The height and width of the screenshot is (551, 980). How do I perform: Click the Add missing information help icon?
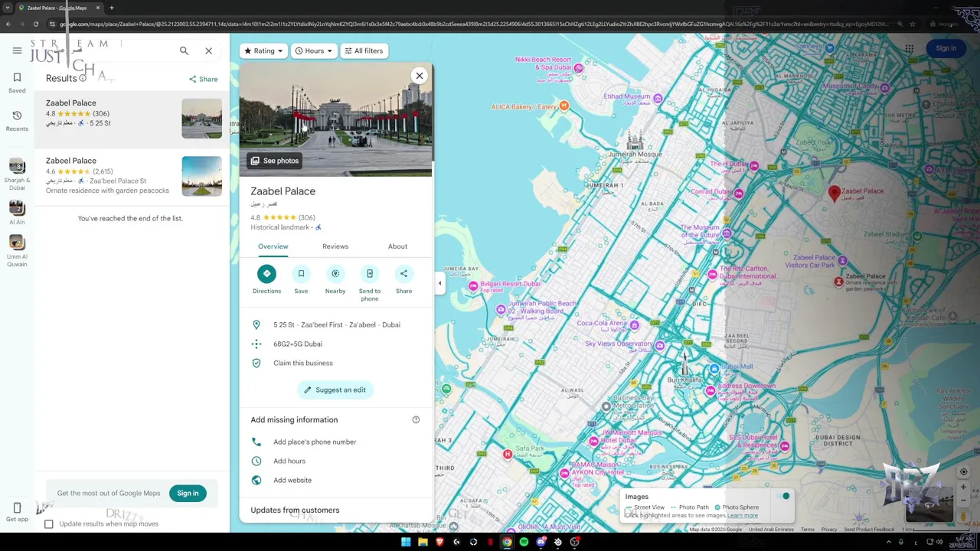tap(416, 419)
